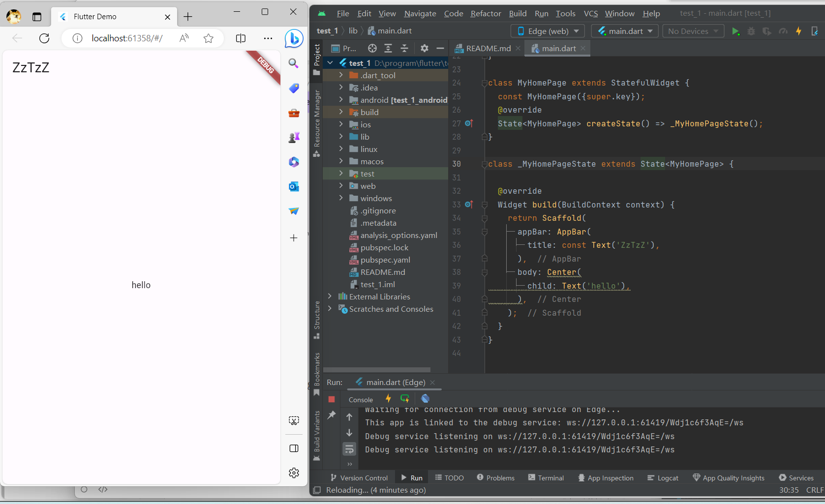Trigger Flutter Hot Reload in top toolbar

(x=798, y=31)
